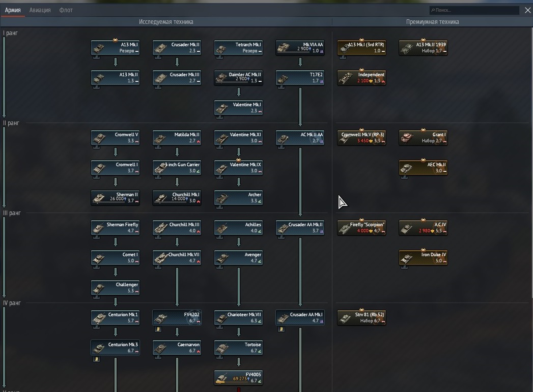Select the A13 Mk.II tank card

pos(115,78)
